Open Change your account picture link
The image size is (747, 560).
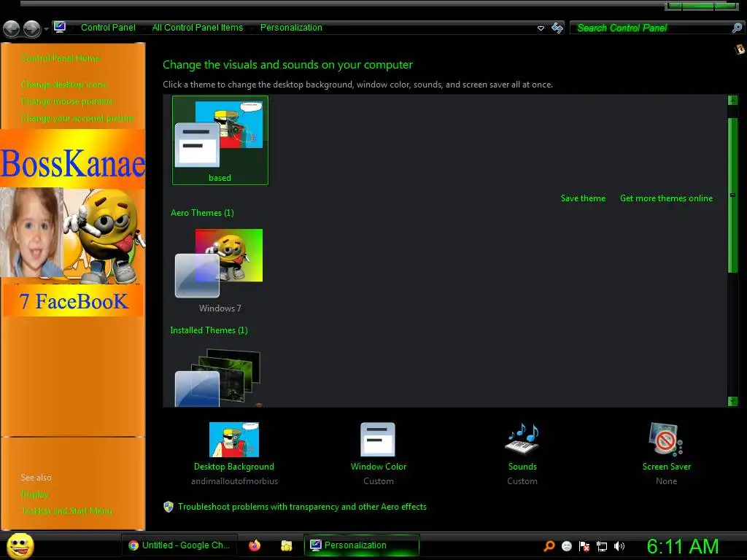coord(77,118)
